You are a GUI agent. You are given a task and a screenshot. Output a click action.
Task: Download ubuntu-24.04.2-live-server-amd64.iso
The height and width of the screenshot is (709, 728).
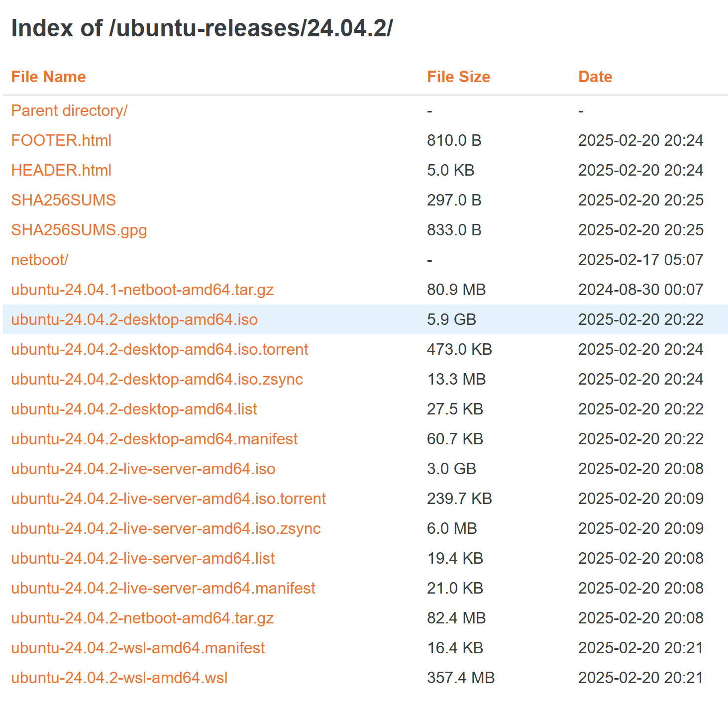pos(142,469)
